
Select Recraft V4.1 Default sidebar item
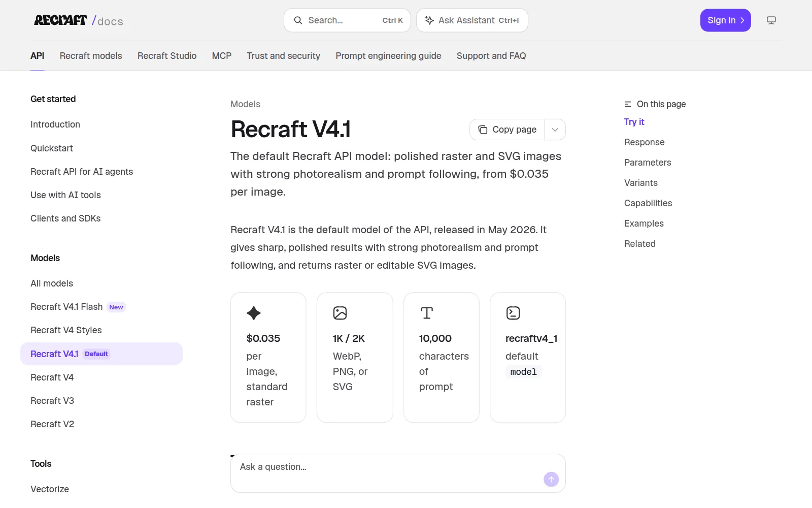tap(101, 354)
